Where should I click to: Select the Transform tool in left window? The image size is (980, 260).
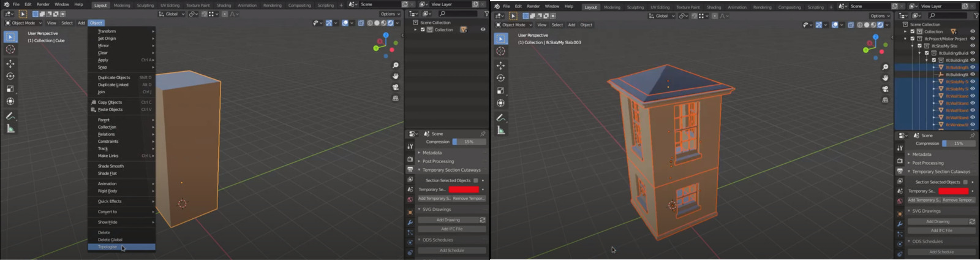(10, 101)
